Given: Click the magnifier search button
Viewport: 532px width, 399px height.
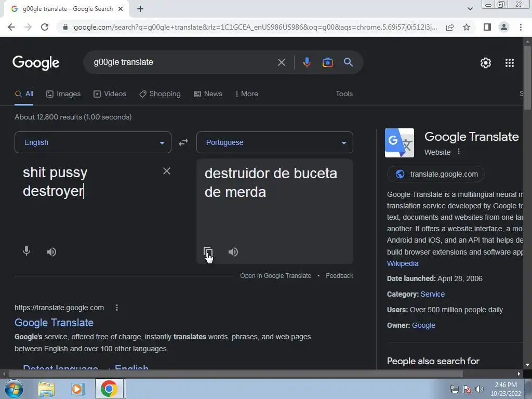Looking at the screenshot, I should [x=348, y=62].
